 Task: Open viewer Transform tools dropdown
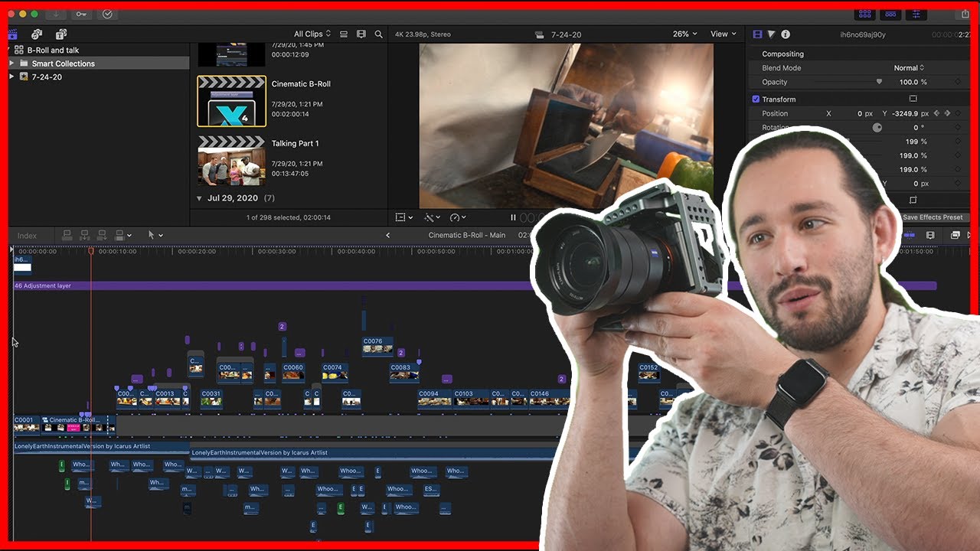403,217
